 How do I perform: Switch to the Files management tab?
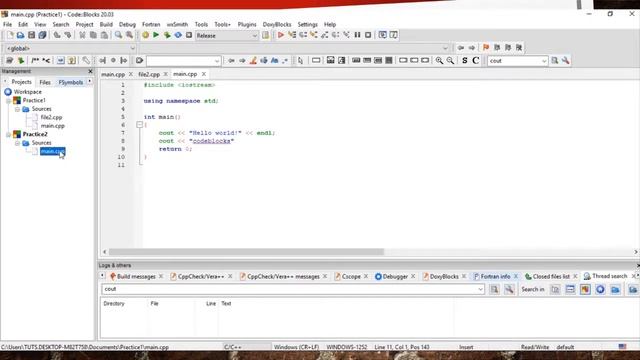tap(45, 82)
